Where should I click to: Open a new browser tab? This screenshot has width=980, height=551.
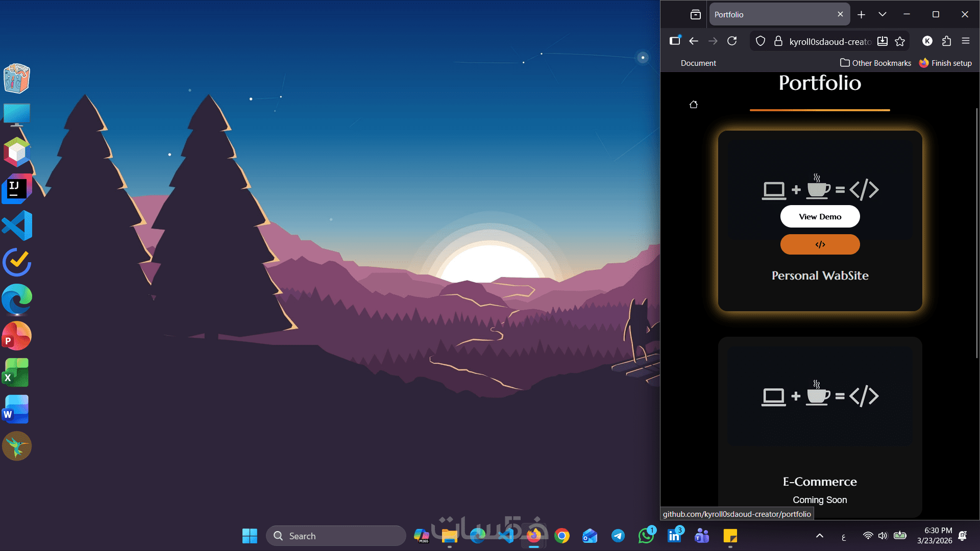[x=861, y=14]
